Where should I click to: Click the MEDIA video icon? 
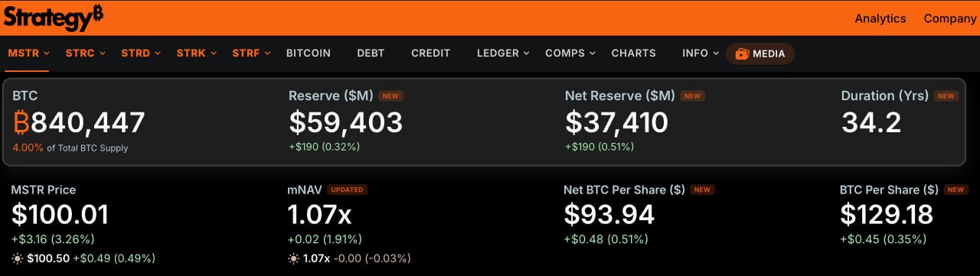coord(742,54)
